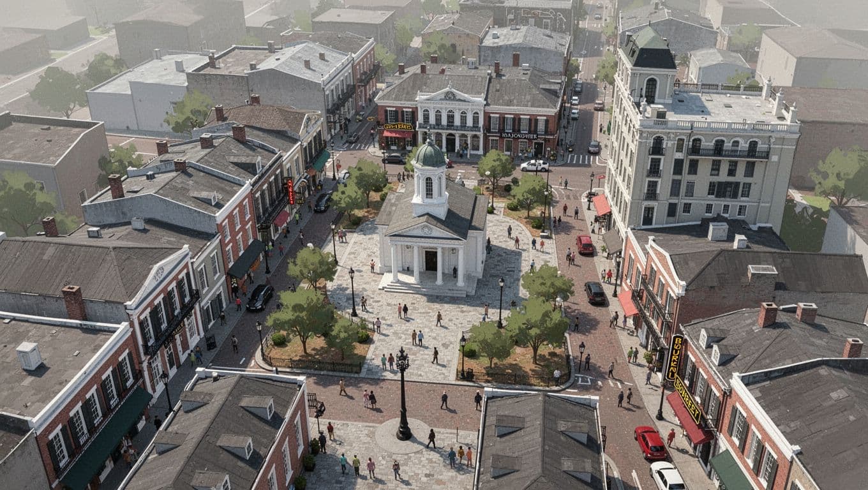Viewport: 868px width, 490px height.
Task: Select the black iron fence around the square
Action: (x=319, y=365)
